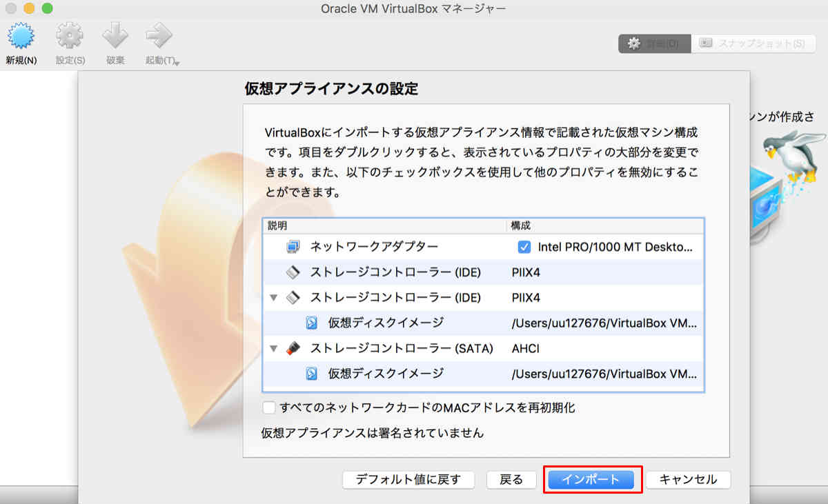Click the New (新規) toolbar icon
The height and width of the screenshot is (504, 828).
pyautogui.click(x=21, y=37)
